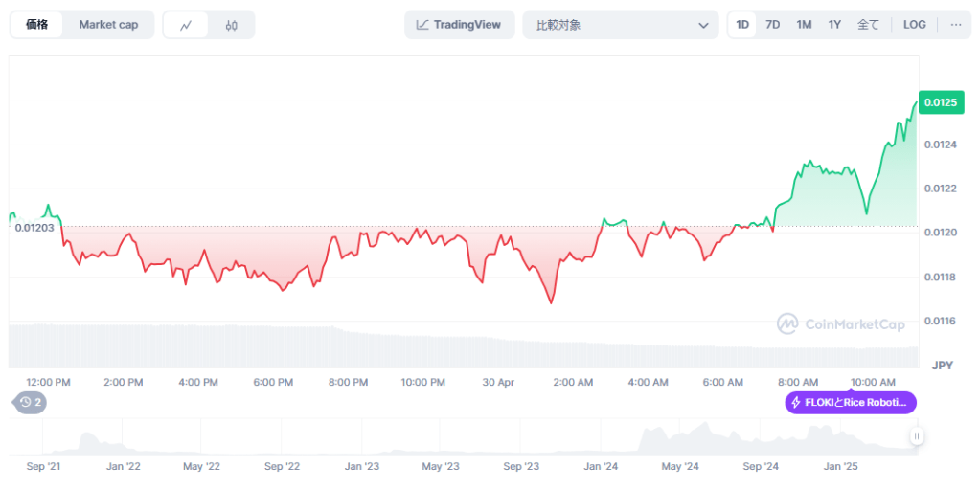Select the 全て time range

click(x=868, y=25)
